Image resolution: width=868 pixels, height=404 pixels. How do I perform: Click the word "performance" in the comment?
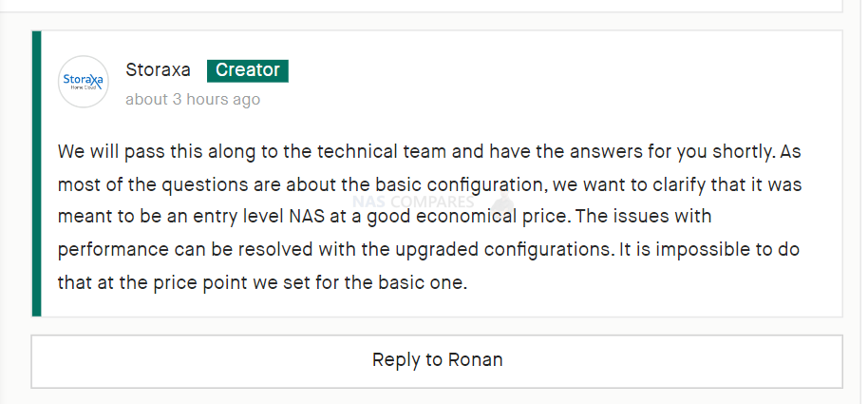(x=113, y=249)
